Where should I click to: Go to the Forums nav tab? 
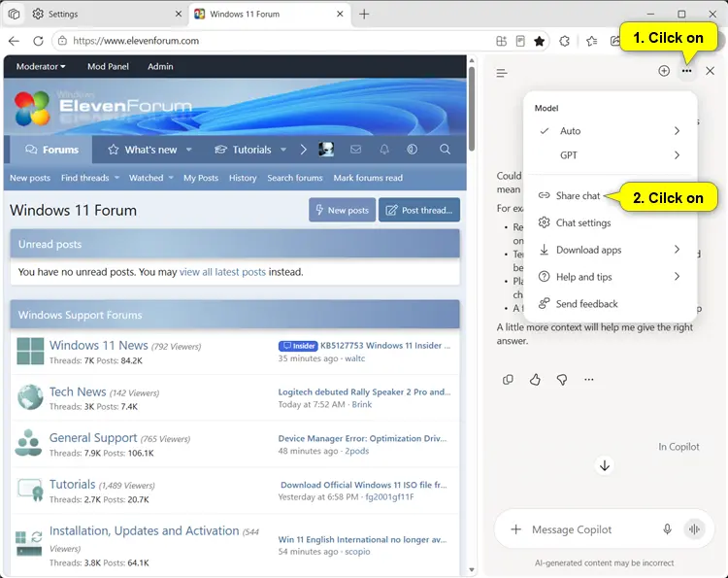click(x=51, y=150)
